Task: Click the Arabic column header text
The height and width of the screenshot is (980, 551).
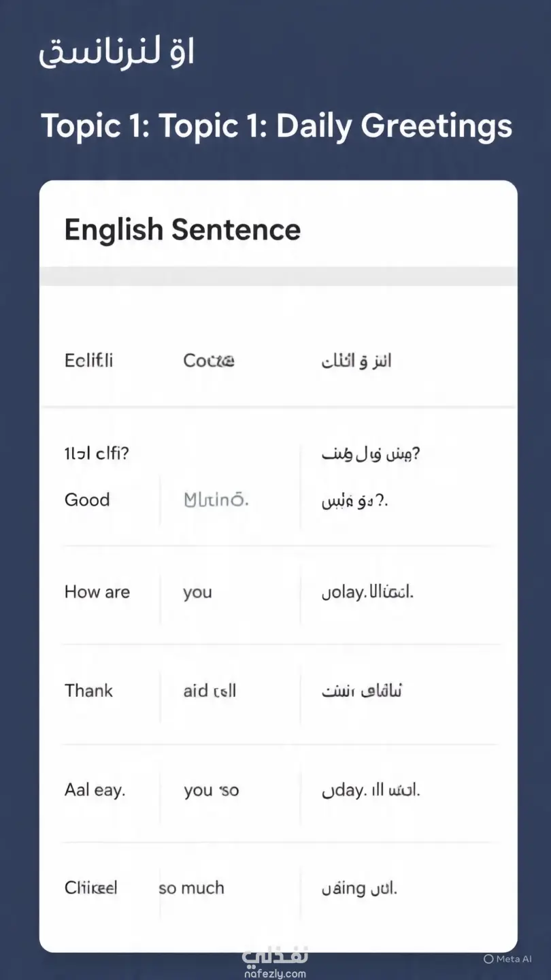Action: point(356,360)
